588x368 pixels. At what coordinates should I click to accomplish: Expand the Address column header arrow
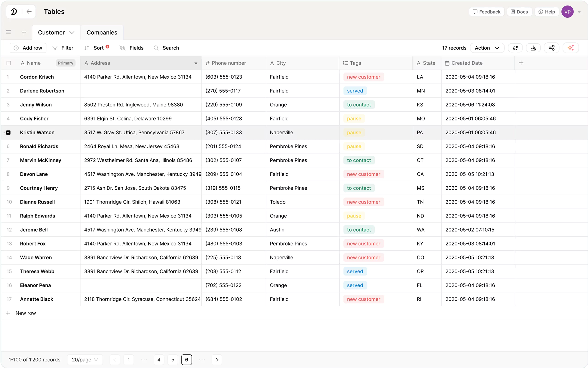pyautogui.click(x=196, y=63)
